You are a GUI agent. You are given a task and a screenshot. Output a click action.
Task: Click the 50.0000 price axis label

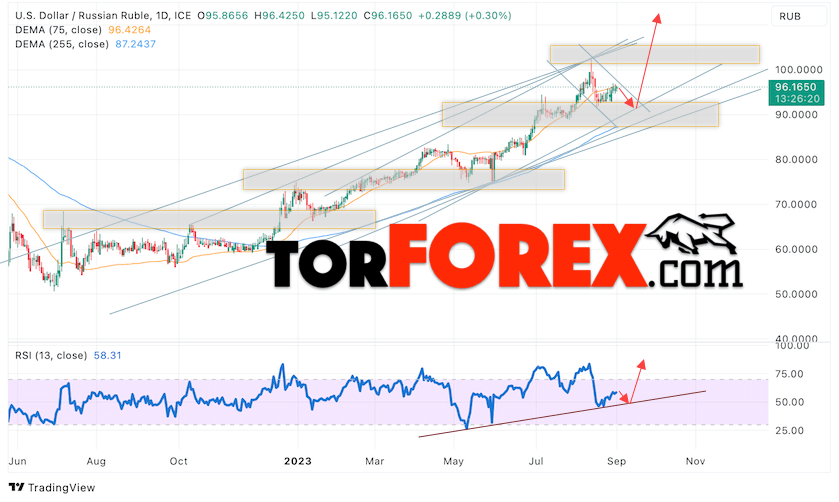796,294
